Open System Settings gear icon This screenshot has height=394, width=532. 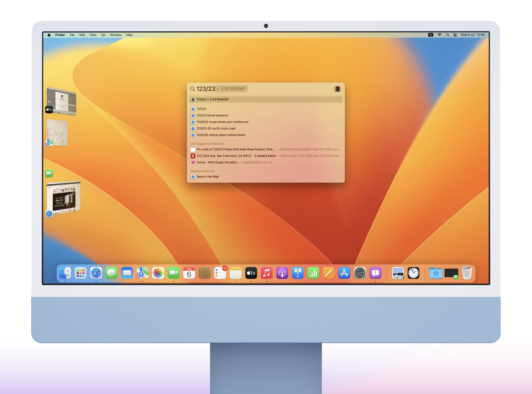[x=360, y=273]
